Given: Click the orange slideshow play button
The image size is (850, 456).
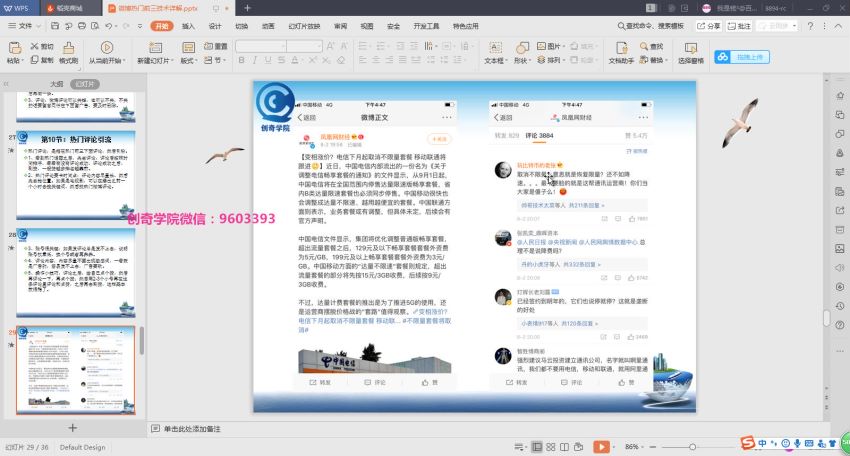Looking at the screenshot, I should 601,447.
